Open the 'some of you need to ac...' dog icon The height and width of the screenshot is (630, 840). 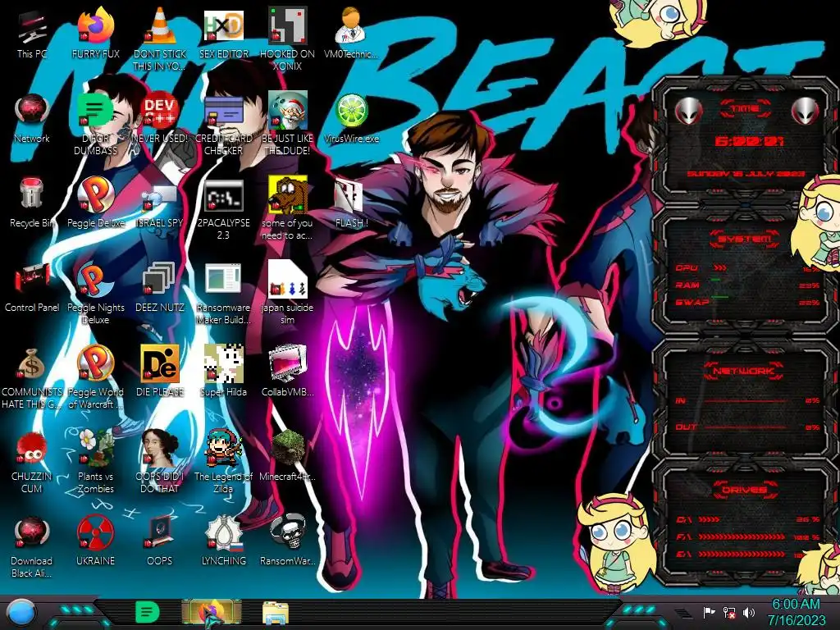[x=288, y=195]
